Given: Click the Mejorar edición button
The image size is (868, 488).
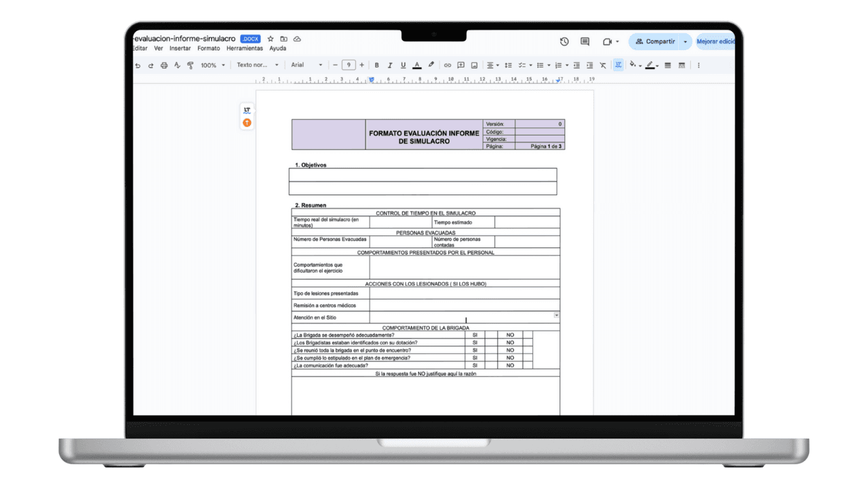Looking at the screenshot, I should pos(716,41).
